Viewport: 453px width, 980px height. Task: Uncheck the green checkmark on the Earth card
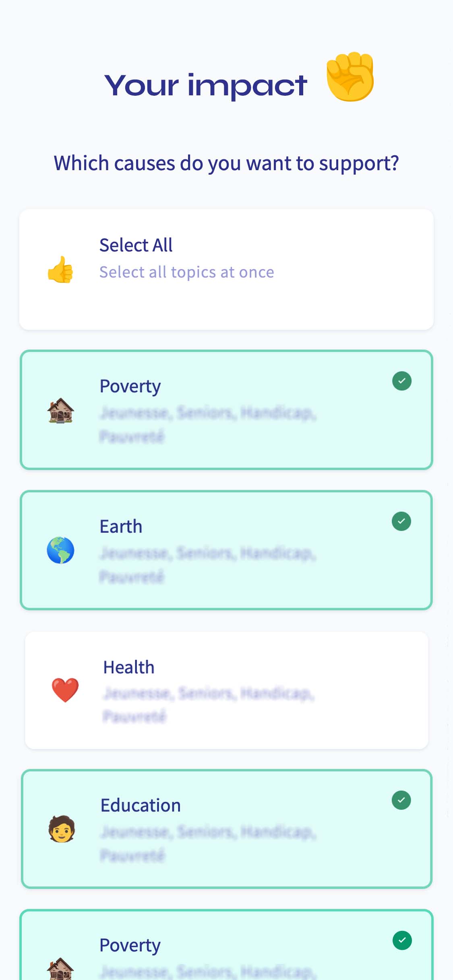(401, 521)
